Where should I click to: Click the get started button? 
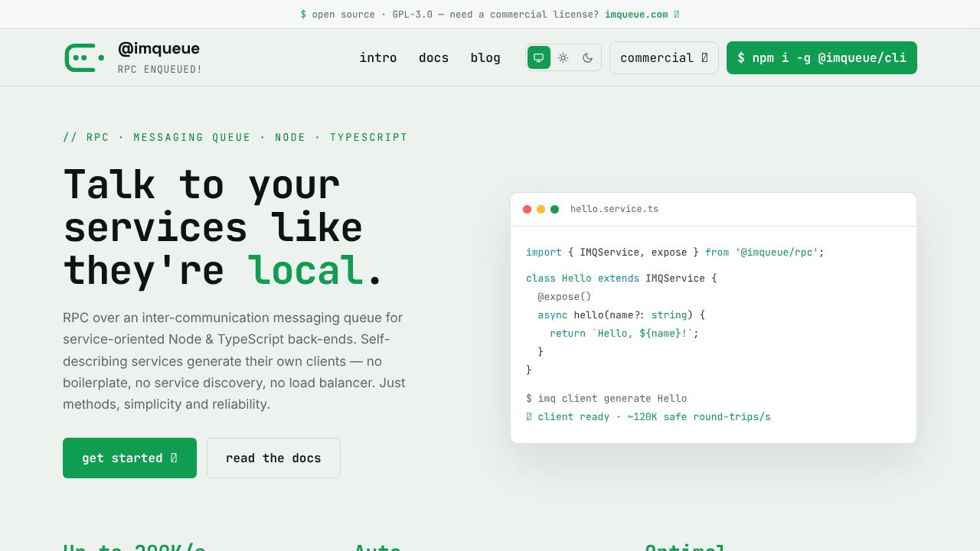[x=129, y=458]
